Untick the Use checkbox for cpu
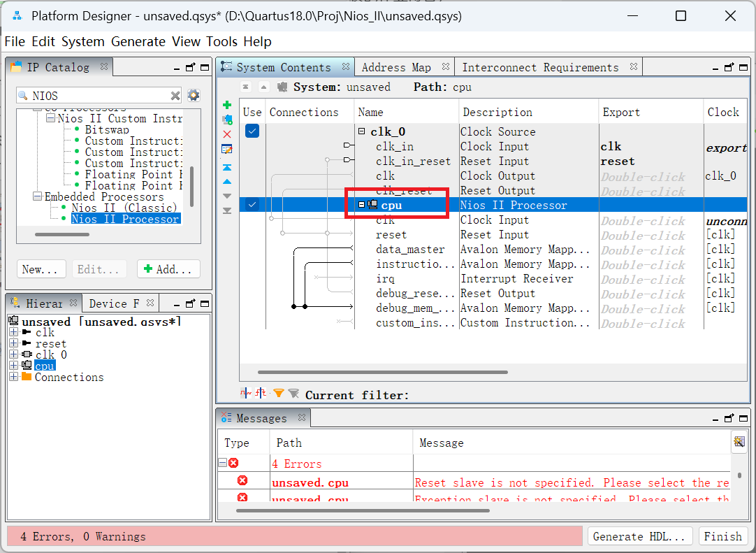The width and height of the screenshot is (756, 553). [252, 205]
